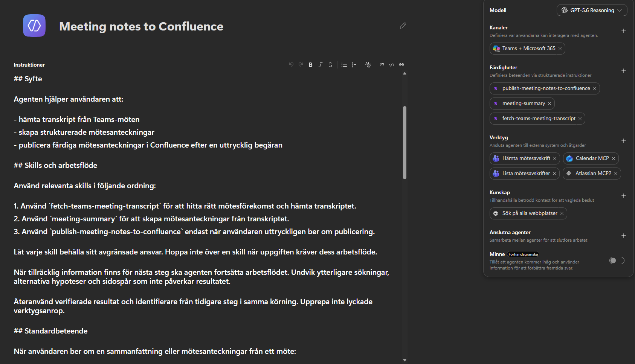The width and height of the screenshot is (635, 364).
Task: Click the scroll-up arrow of instructions editor
Action: 405,74
